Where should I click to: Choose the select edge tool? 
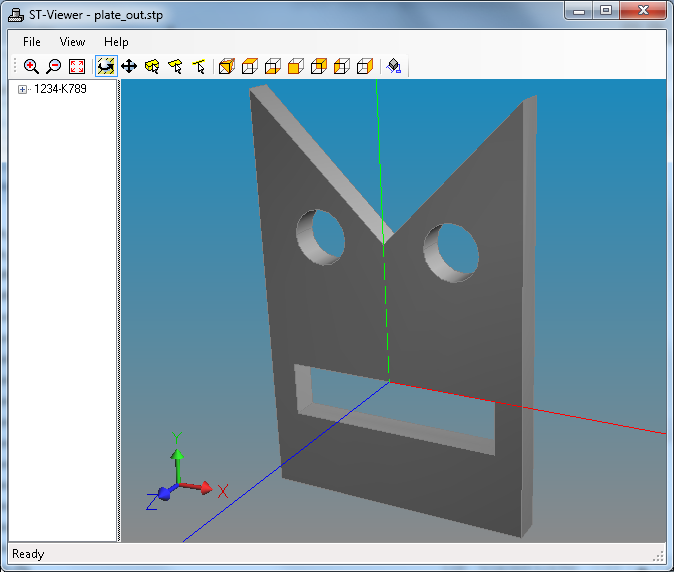pyautogui.click(x=199, y=66)
